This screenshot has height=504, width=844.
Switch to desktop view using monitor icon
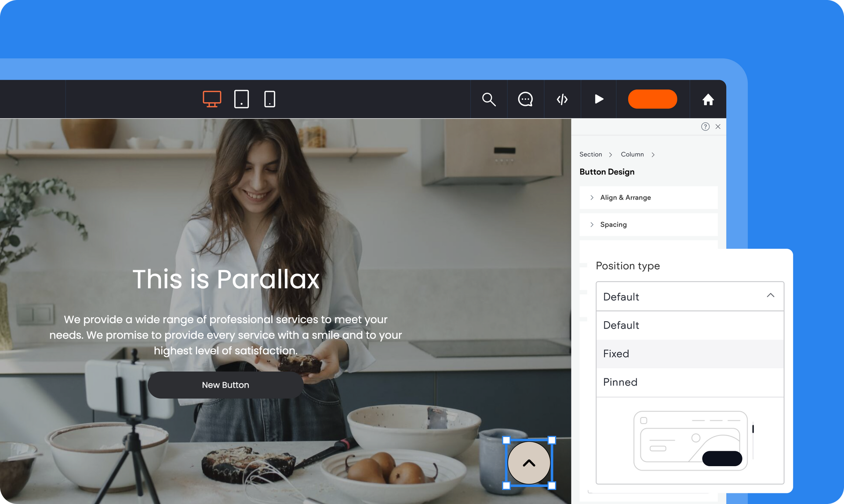coord(212,99)
